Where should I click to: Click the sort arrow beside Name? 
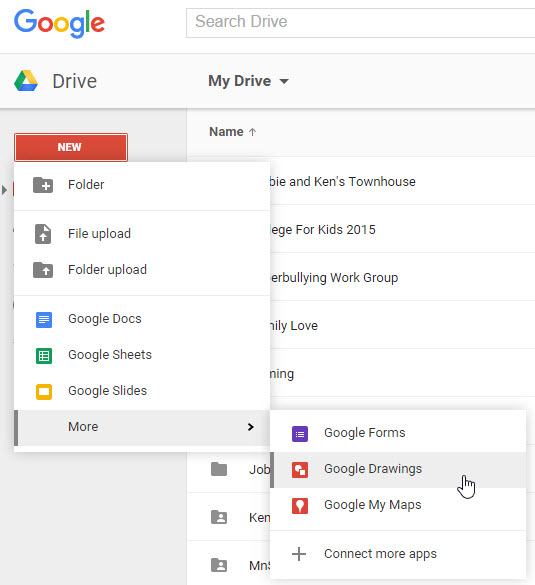click(x=253, y=132)
